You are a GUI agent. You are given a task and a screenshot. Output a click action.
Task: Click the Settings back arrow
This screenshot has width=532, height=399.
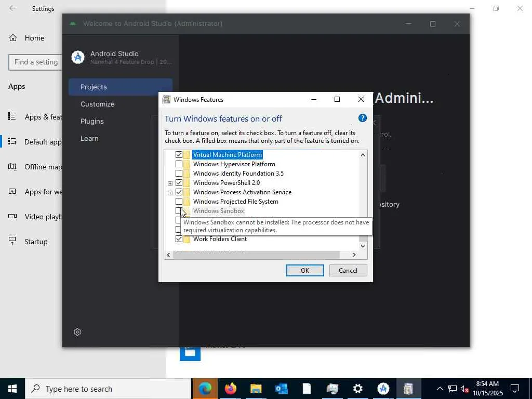coord(12,8)
